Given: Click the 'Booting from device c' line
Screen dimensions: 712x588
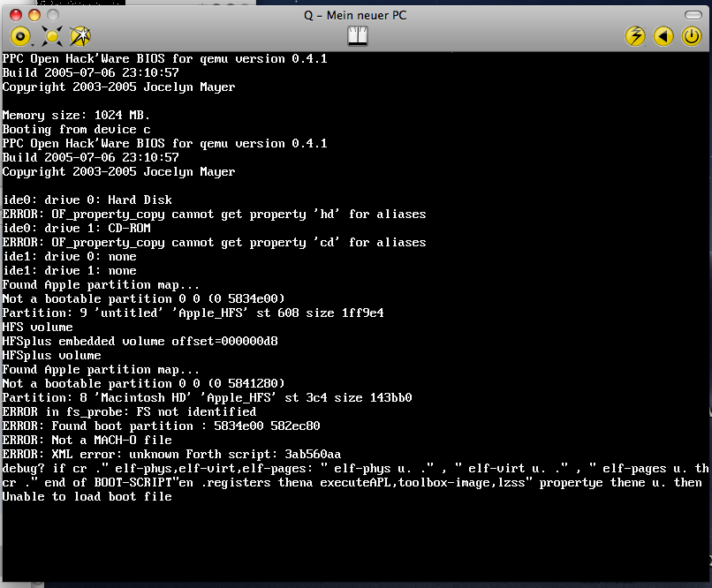Looking at the screenshot, I should 76,129.
